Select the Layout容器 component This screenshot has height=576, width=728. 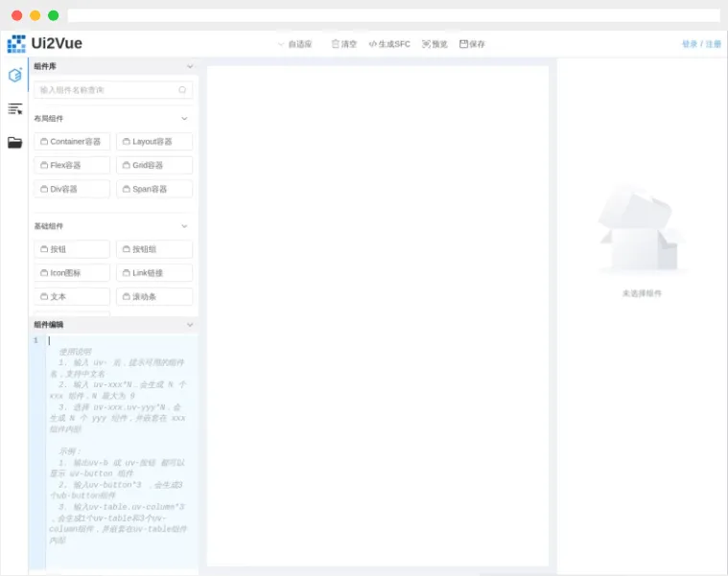(154, 142)
